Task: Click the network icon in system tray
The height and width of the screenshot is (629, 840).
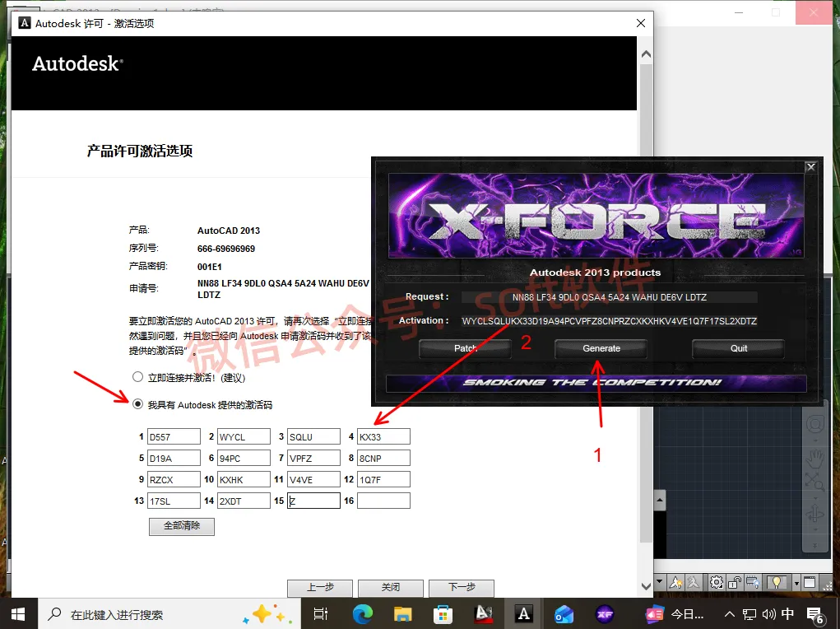Action: click(x=750, y=614)
